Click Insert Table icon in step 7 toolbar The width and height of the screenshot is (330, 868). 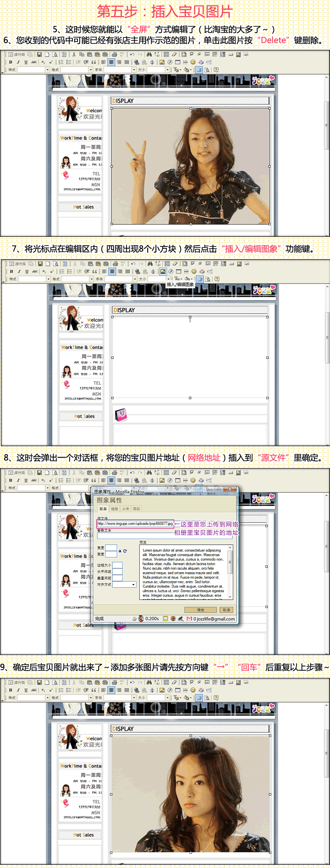[x=178, y=271]
